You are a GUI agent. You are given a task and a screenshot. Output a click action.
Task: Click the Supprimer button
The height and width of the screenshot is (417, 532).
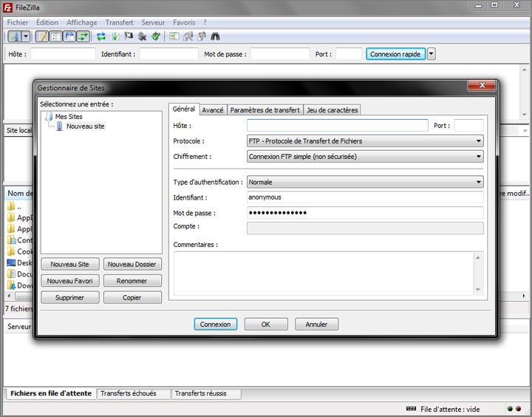(70, 297)
